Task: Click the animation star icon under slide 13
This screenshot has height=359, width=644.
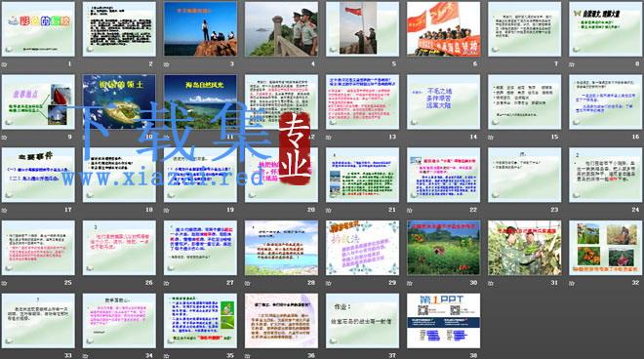Action: 329,138
